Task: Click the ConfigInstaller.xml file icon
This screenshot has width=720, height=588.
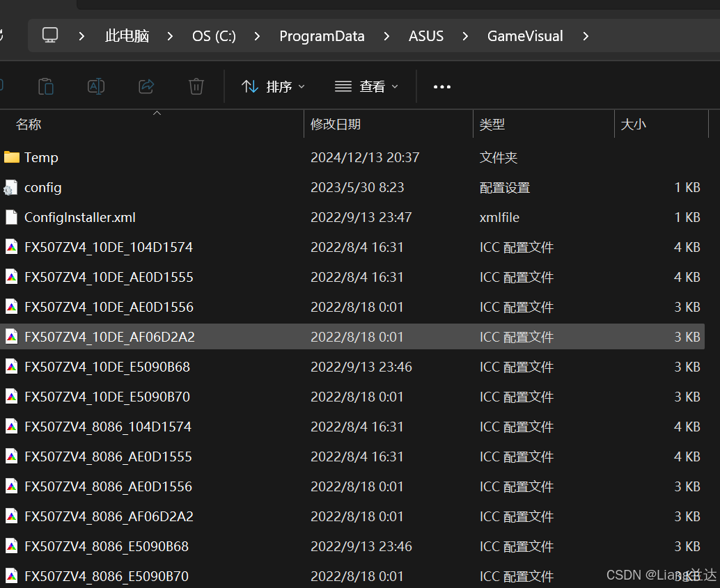Action: 11,217
